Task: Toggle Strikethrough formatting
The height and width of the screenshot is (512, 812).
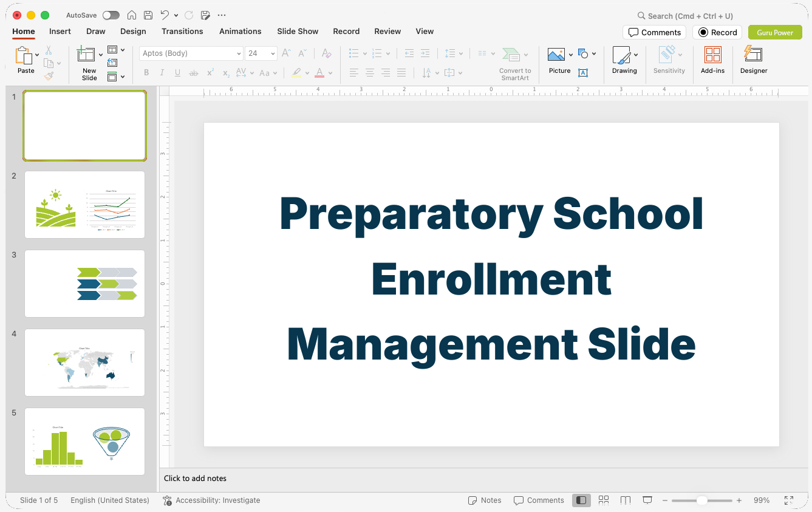Action: [x=194, y=73]
